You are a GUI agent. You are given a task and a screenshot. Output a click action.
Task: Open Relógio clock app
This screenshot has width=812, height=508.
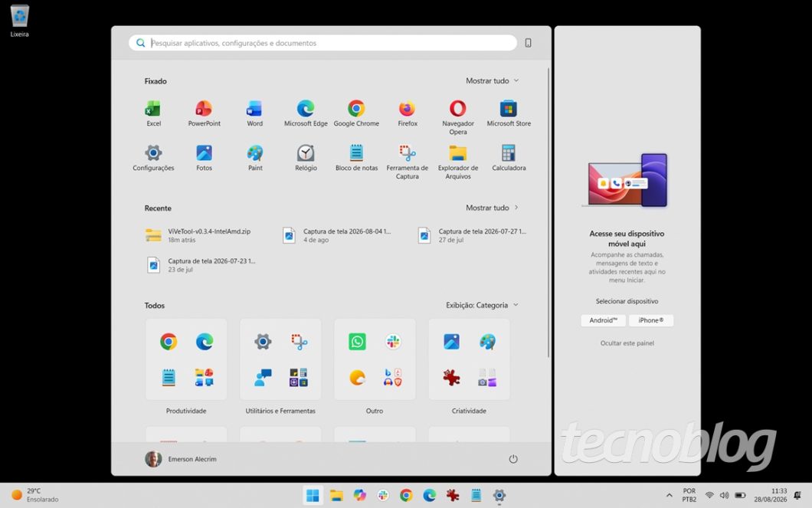[x=306, y=157]
